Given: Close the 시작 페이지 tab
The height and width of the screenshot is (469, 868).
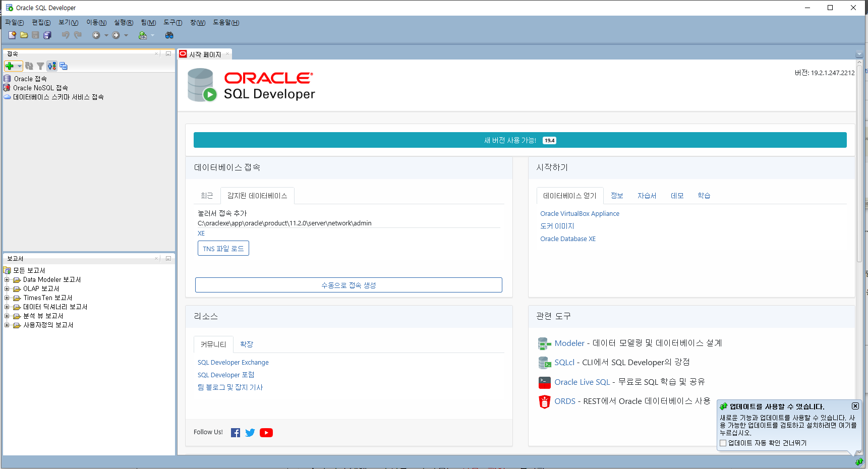Looking at the screenshot, I should click(x=227, y=54).
